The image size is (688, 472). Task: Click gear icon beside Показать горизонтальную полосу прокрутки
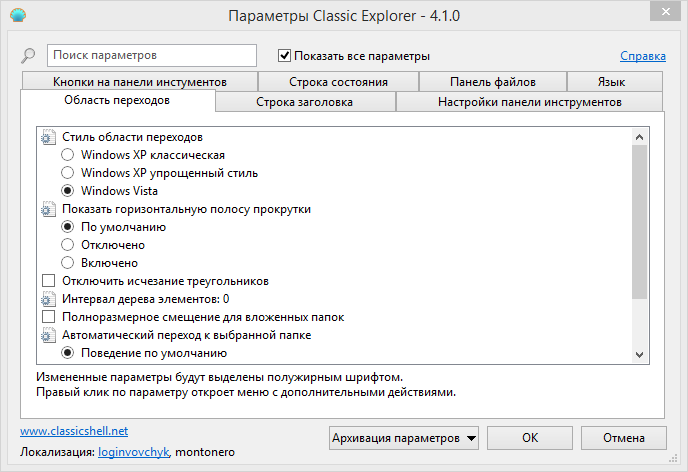(47, 209)
